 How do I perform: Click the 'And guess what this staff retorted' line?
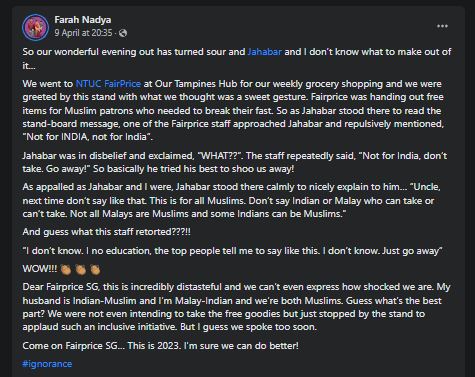tap(106, 232)
